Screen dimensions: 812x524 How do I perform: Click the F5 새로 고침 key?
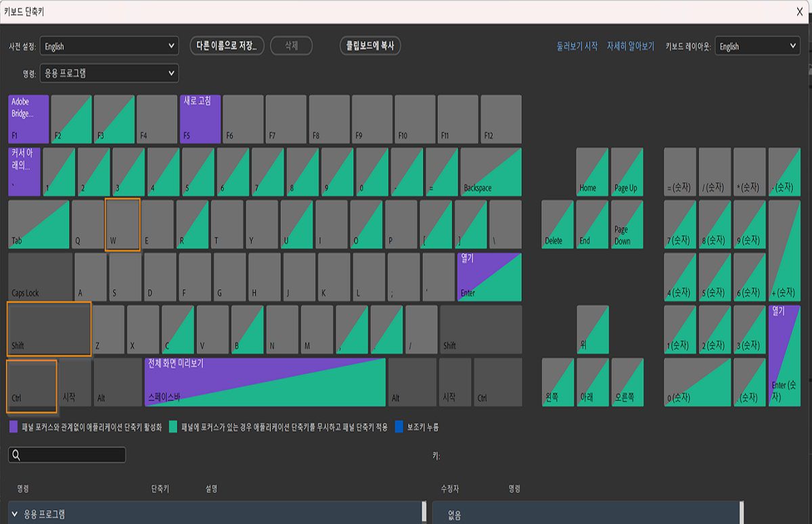200,119
